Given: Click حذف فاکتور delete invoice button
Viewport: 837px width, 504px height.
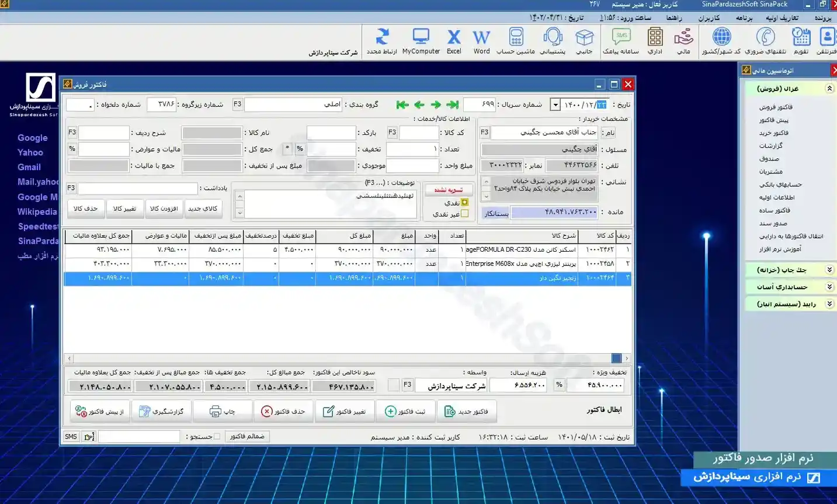Looking at the screenshot, I should [283, 412].
